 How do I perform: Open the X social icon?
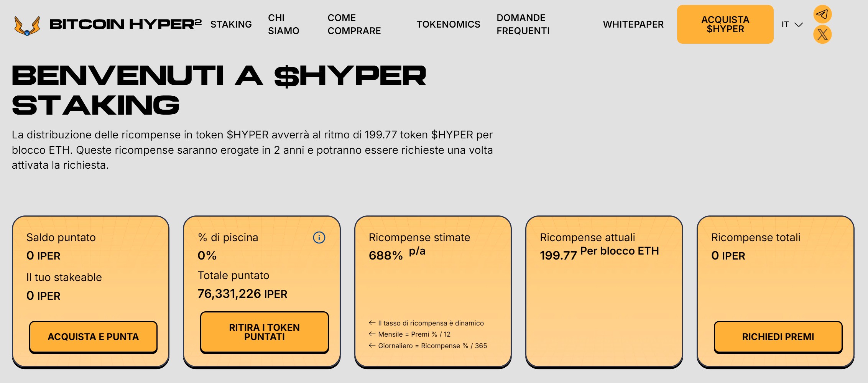(x=822, y=35)
